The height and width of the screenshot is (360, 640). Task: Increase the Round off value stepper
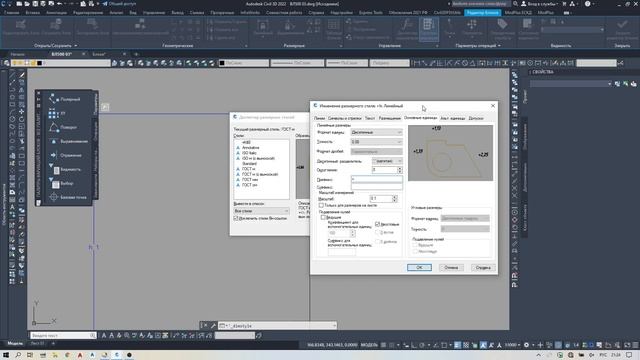pyautogui.click(x=400, y=168)
